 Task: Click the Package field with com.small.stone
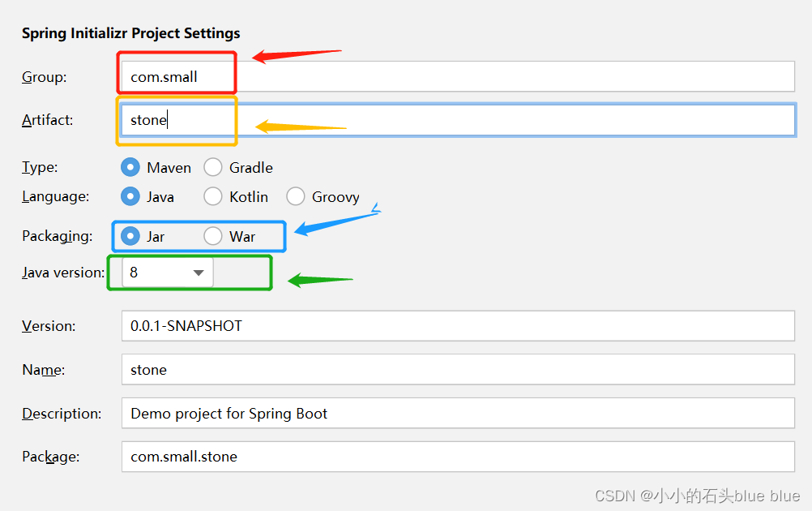457,456
